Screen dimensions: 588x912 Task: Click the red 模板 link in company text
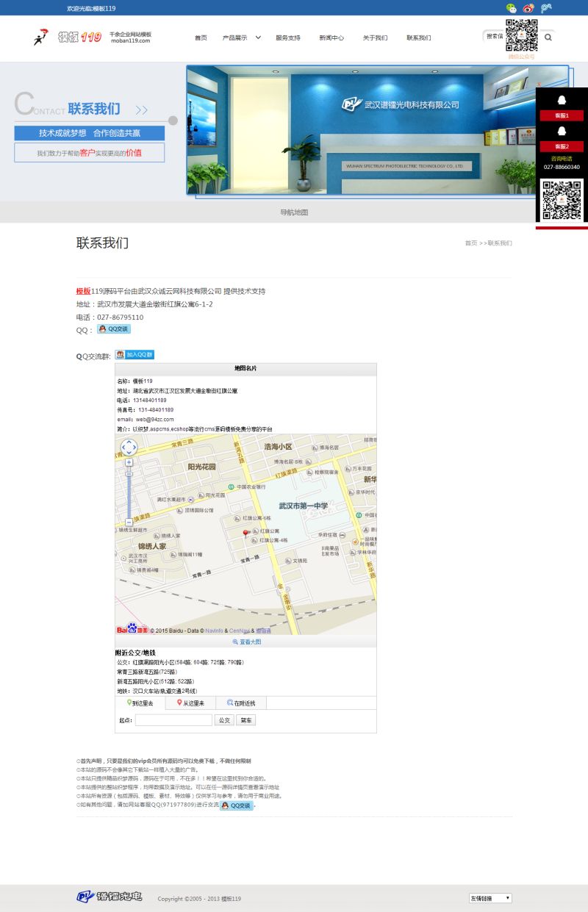[84, 291]
